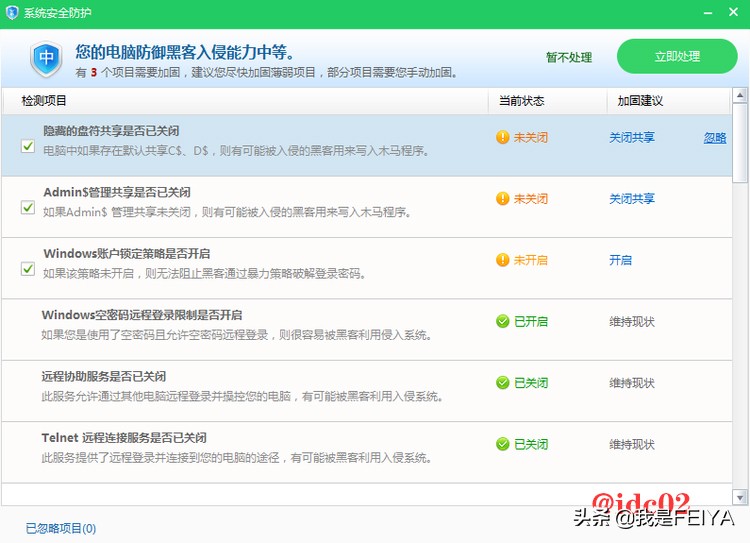The height and width of the screenshot is (543, 750).
Task: Close the 系统安全防护 window
Action: pos(733,12)
